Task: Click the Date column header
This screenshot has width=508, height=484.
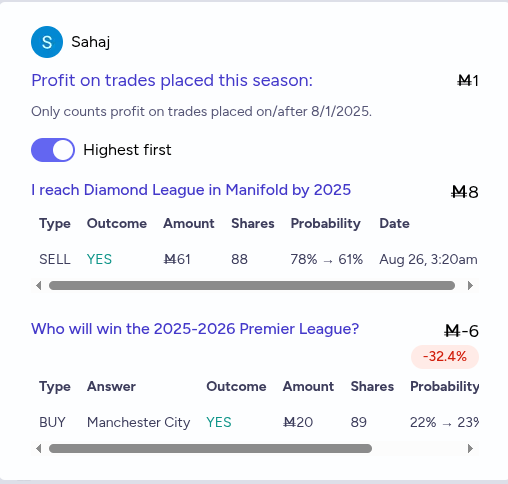Action: pyautogui.click(x=394, y=223)
